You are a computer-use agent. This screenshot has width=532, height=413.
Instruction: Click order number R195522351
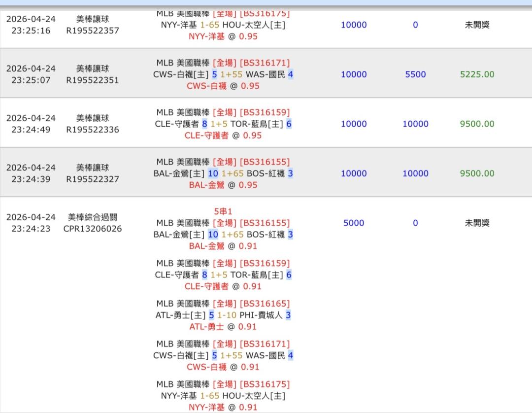click(x=93, y=80)
